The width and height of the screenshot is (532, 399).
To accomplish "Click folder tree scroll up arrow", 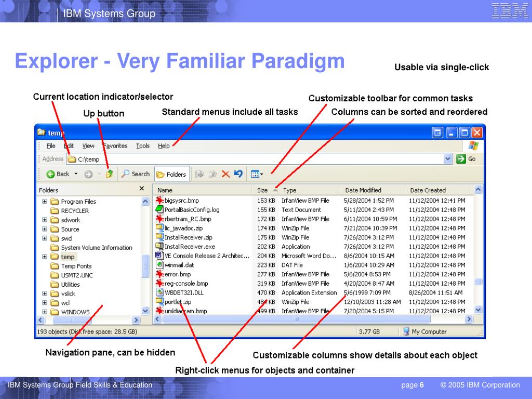I will coord(145,201).
